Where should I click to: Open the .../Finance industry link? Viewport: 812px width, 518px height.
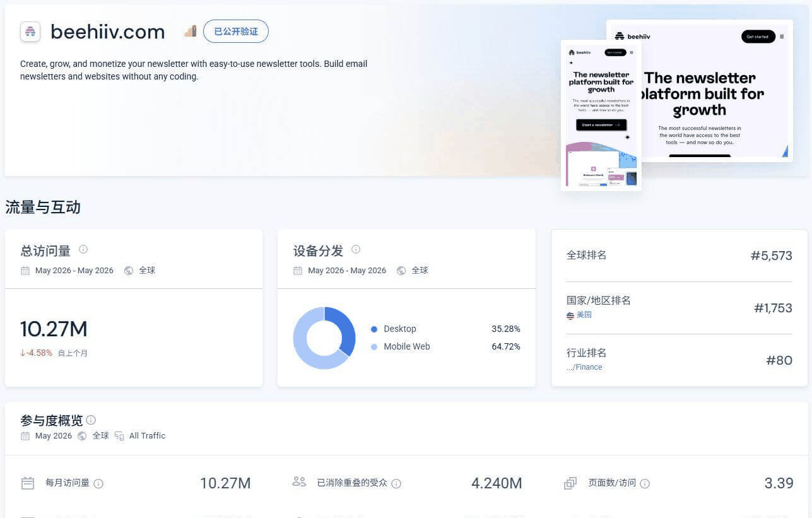coord(584,367)
